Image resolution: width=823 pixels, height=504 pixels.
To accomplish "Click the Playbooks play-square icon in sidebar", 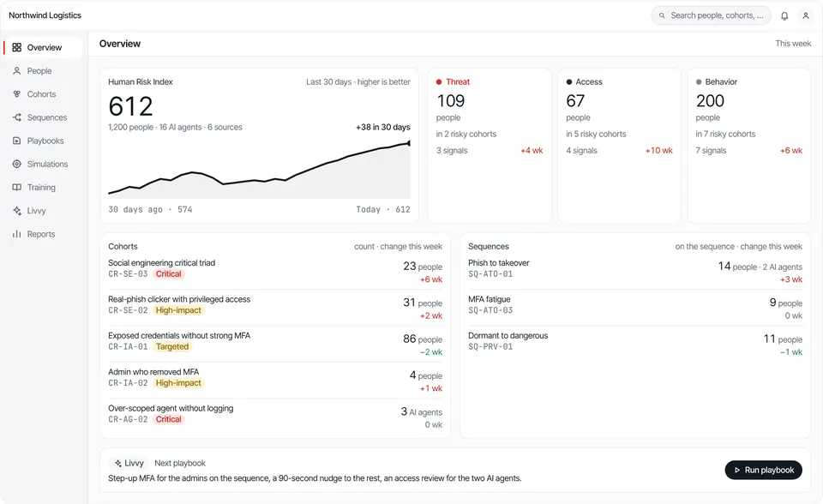I will click(x=17, y=141).
